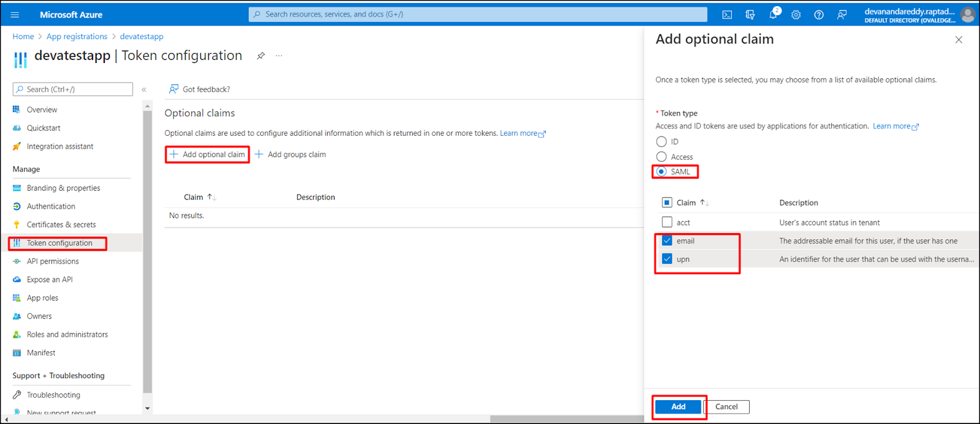Open Cloud Shell from the top bar
980x424 pixels.
tap(727, 15)
